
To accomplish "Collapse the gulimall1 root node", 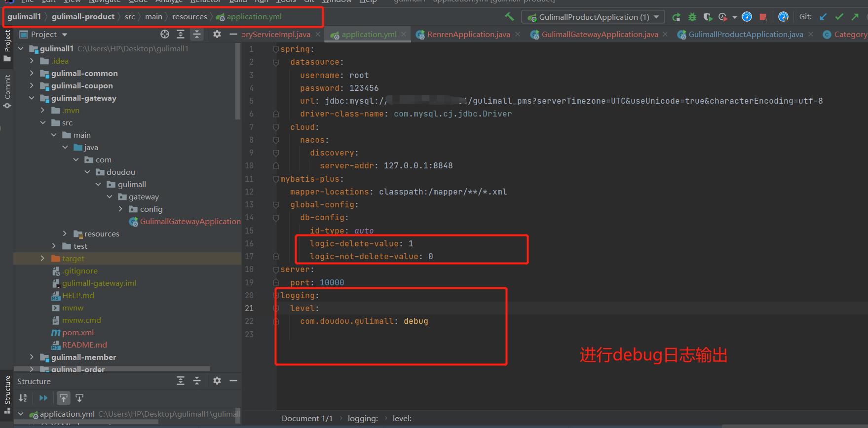I will point(21,48).
